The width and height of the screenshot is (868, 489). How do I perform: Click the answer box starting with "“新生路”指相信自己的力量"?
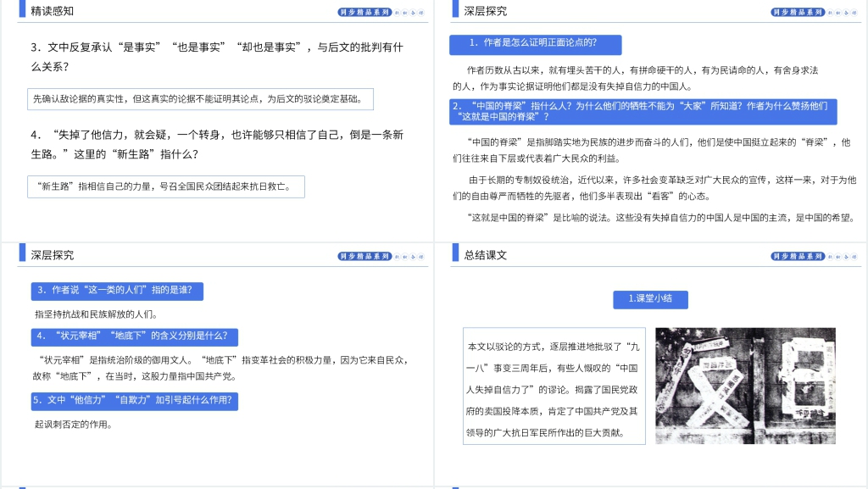pos(166,186)
